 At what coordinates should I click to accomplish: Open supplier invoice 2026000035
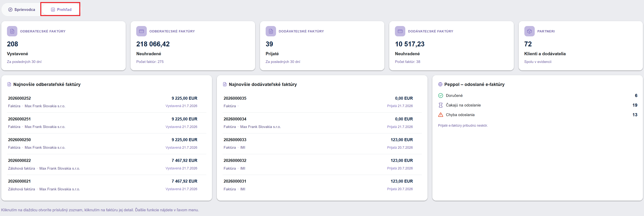318,102
